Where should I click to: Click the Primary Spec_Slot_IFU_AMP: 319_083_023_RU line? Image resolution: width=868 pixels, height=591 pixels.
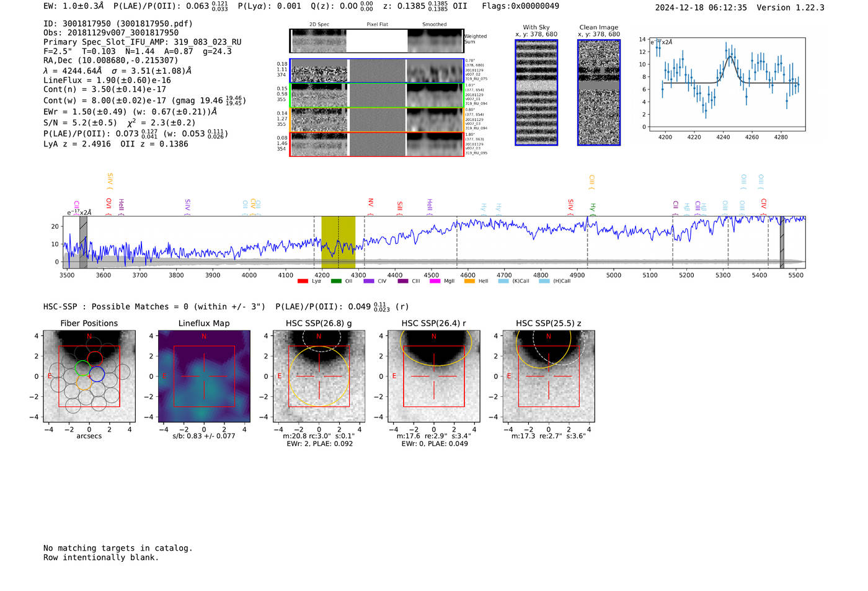point(143,42)
